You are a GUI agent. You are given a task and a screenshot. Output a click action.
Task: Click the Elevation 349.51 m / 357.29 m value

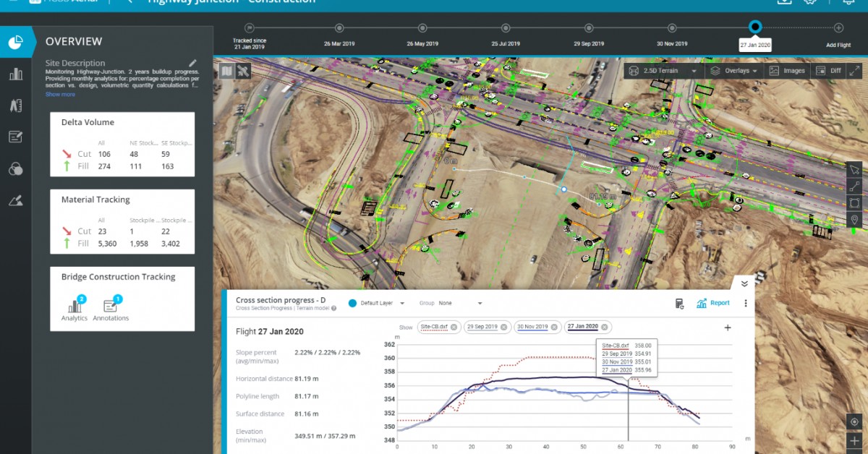(325, 437)
